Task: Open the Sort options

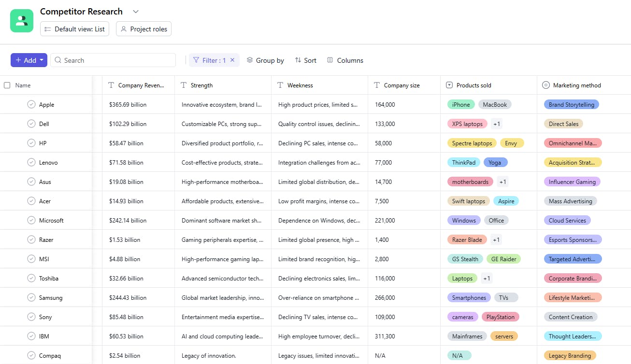Action: click(x=305, y=60)
